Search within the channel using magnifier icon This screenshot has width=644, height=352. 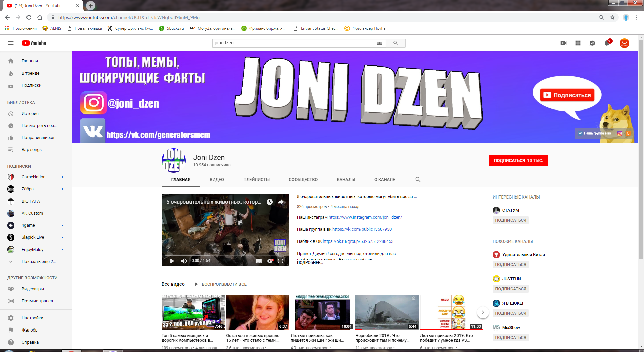(418, 180)
